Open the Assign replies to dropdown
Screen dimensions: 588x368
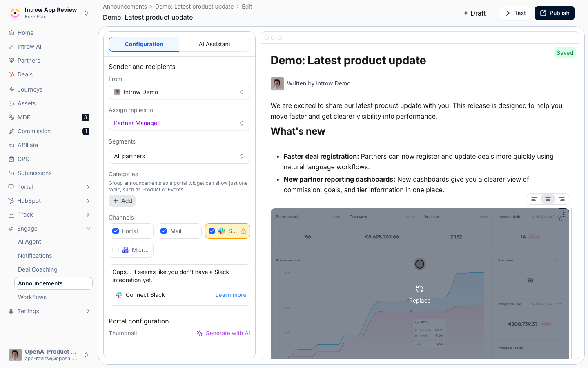(179, 123)
